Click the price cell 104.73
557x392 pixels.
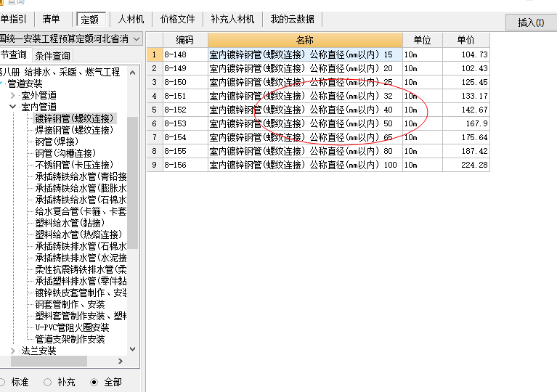tap(466, 54)
